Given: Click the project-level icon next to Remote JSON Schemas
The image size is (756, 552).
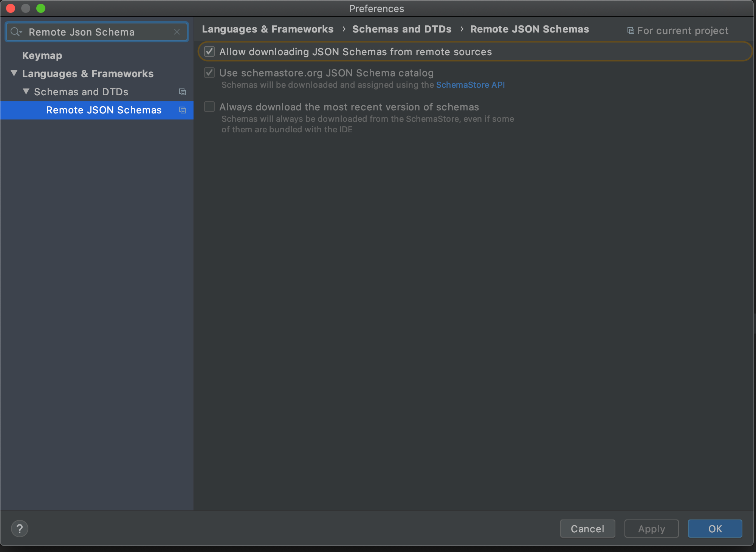Looking at the screenshot, I should 183,110.
